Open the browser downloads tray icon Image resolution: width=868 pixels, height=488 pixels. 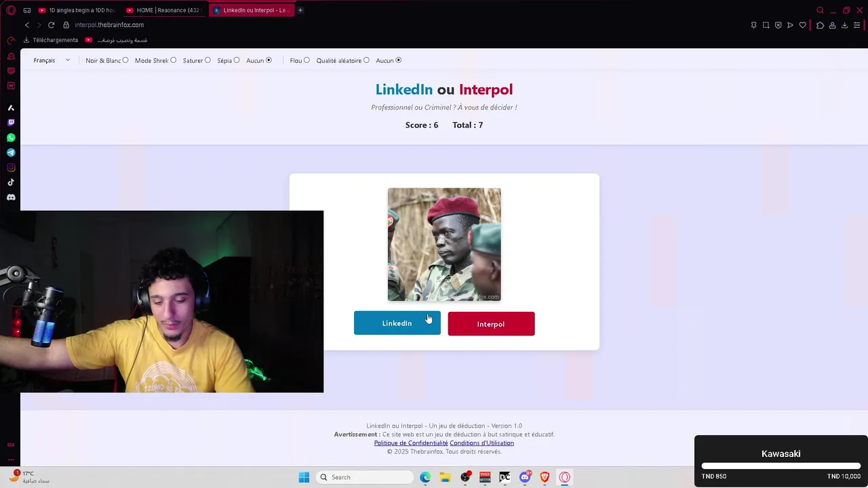click(844, 25)
